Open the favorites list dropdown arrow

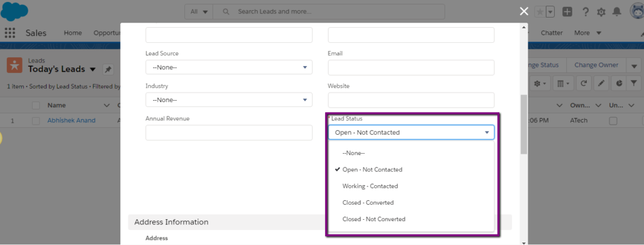(550, 12)
